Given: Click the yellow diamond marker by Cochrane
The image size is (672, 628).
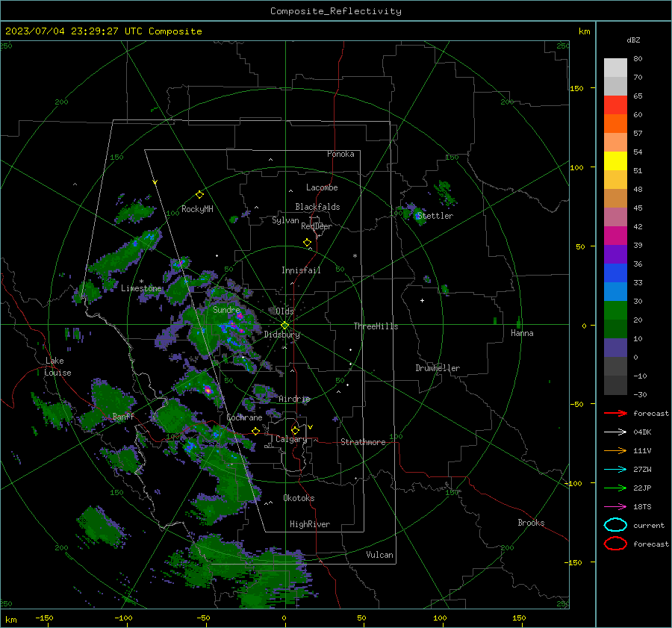Looking at the screenshot, I should coord(256,431).
